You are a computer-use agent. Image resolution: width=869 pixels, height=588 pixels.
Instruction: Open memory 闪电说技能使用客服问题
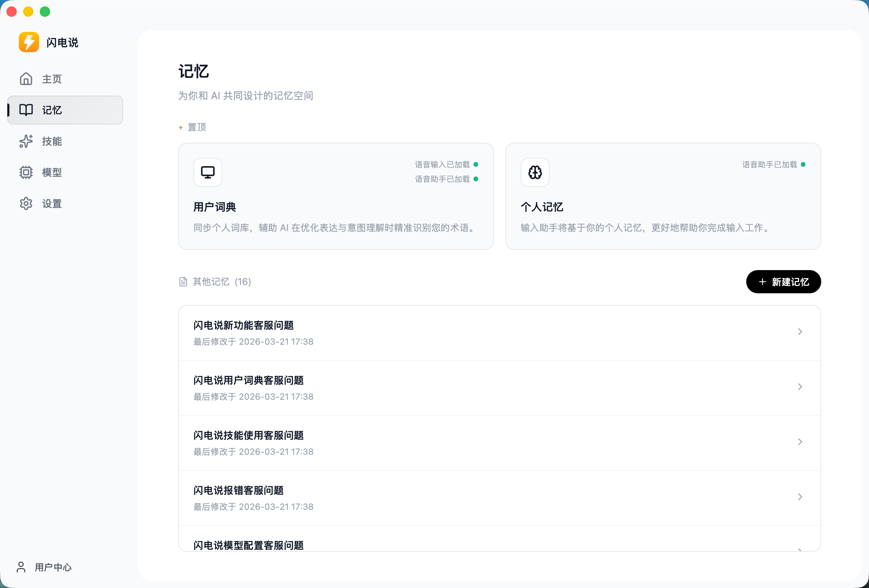[500, 442]
